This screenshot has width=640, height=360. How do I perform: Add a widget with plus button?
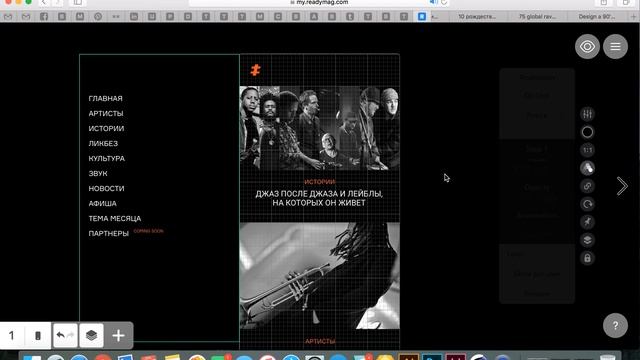click(x=118, y=336)
